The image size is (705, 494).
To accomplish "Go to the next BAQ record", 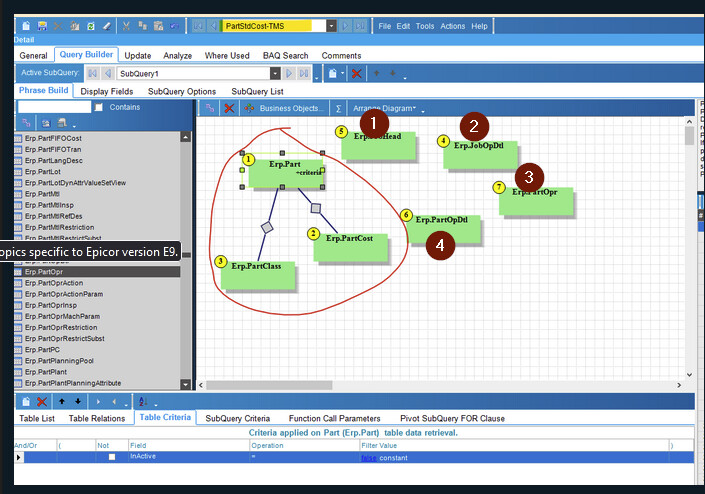I will (x=345, y=26).
